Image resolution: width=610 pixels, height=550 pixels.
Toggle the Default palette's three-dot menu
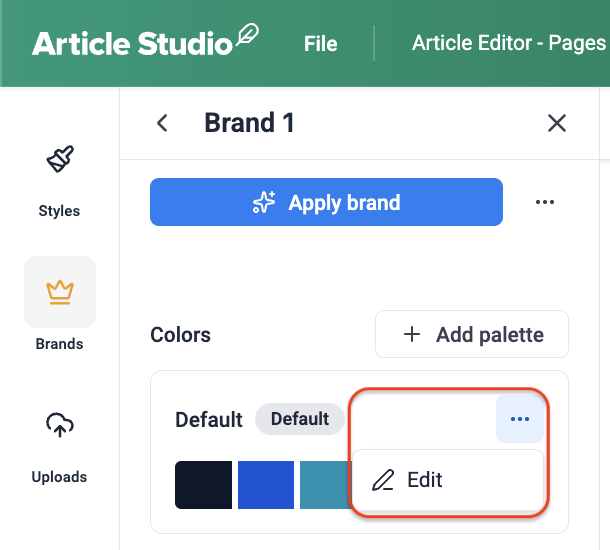point(520,419)
